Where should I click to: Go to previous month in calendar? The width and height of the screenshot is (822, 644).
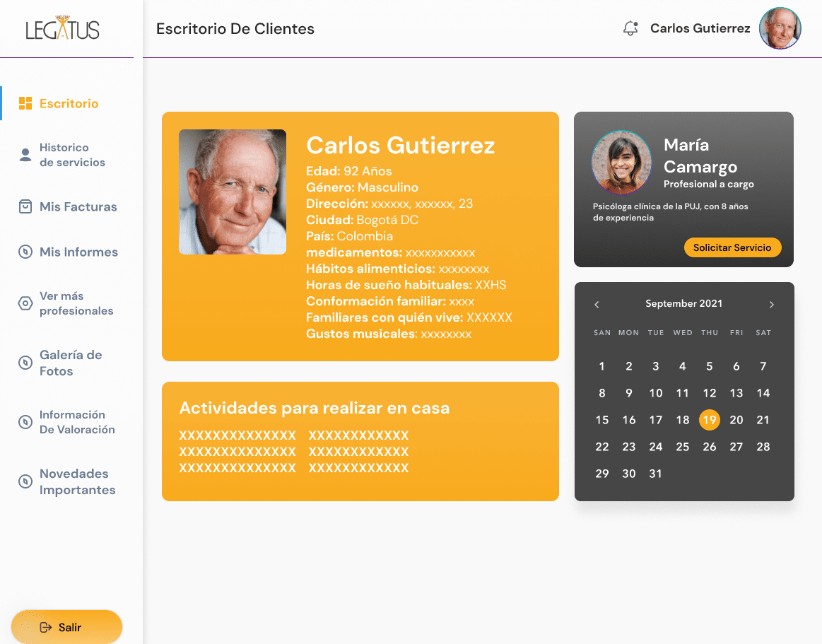(x=597, y=305)
